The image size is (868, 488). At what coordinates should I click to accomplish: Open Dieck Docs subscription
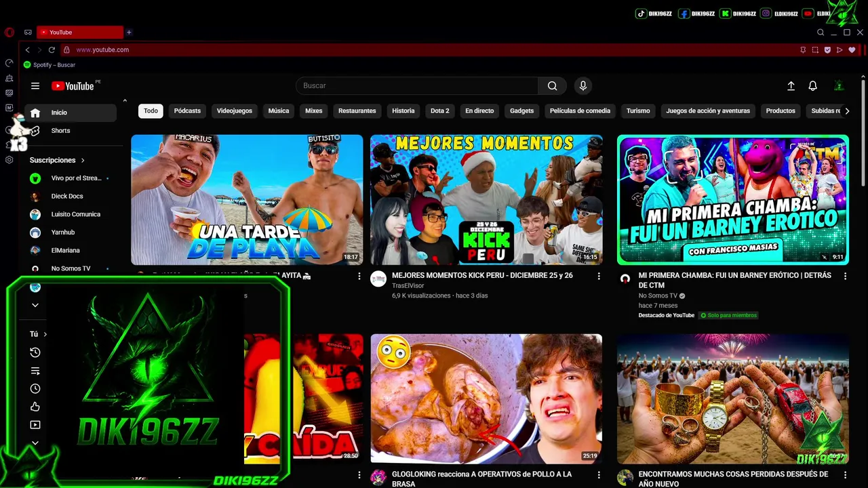pos(71,197)
